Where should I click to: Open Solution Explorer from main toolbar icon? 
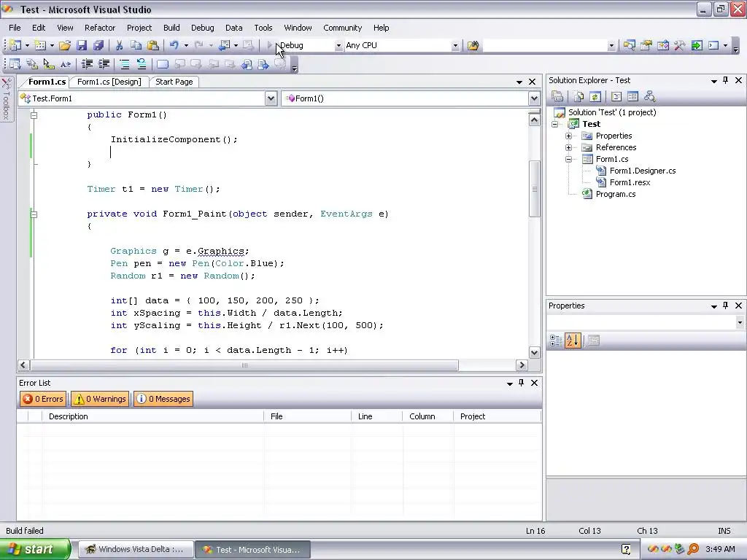tap(630, 45)
